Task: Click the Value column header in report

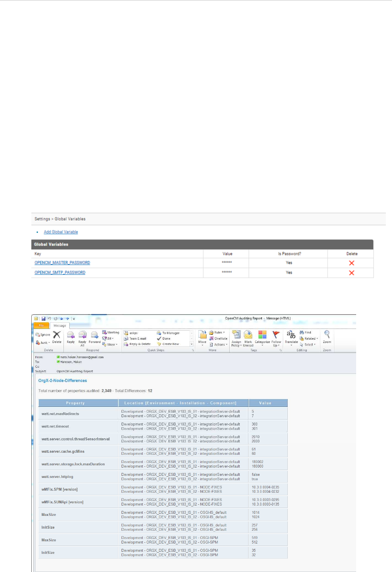Action: click(x=265, y=403)
